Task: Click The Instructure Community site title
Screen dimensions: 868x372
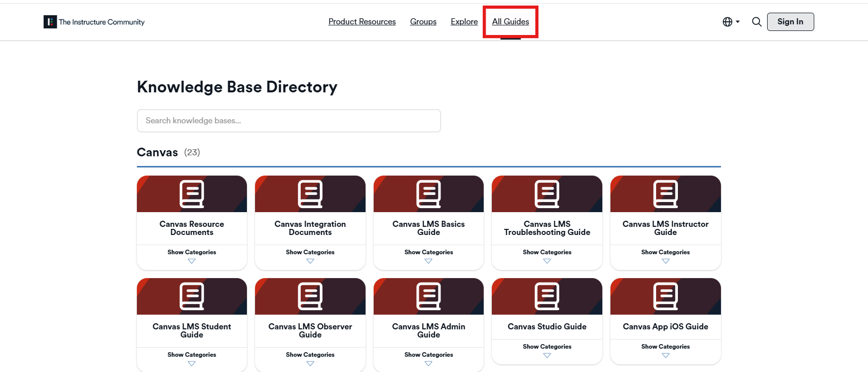Action: click(x=101, y=22)
